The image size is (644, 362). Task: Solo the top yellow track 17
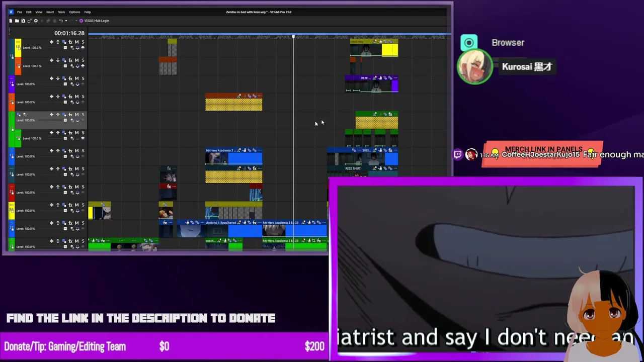coord(83,42)
